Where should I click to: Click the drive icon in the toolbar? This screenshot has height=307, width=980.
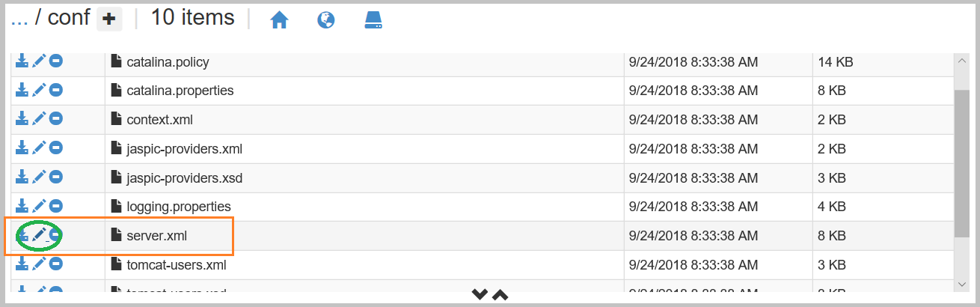click(x=373, y=20)
